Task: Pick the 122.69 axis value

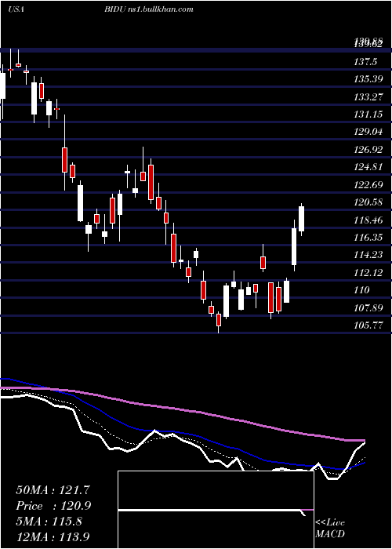Action: (x=368, y=185)
